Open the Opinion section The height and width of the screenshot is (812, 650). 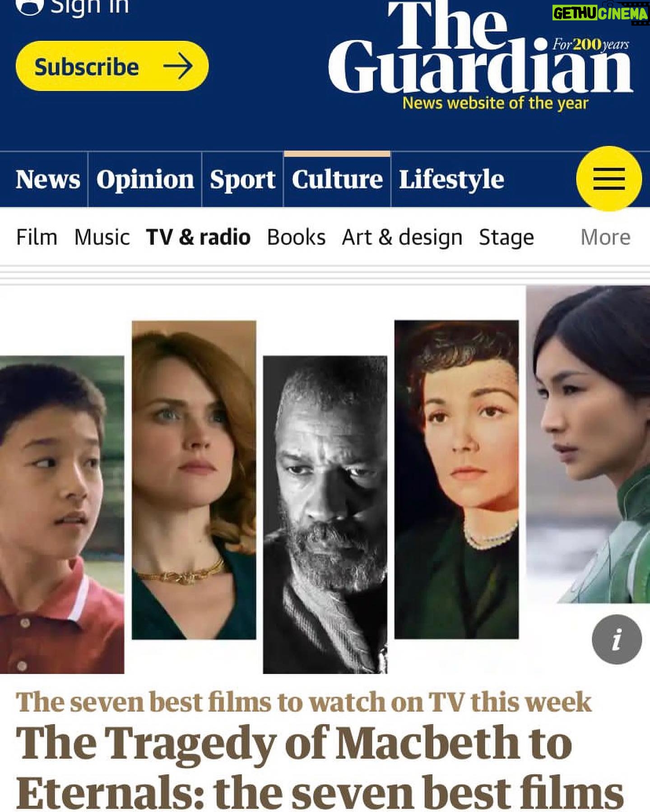(x=145, y=180)
